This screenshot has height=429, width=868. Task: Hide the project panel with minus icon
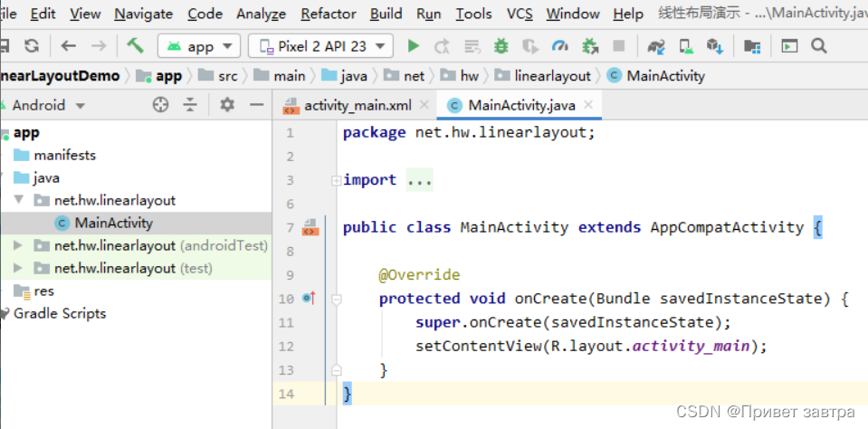pos(256,105)
